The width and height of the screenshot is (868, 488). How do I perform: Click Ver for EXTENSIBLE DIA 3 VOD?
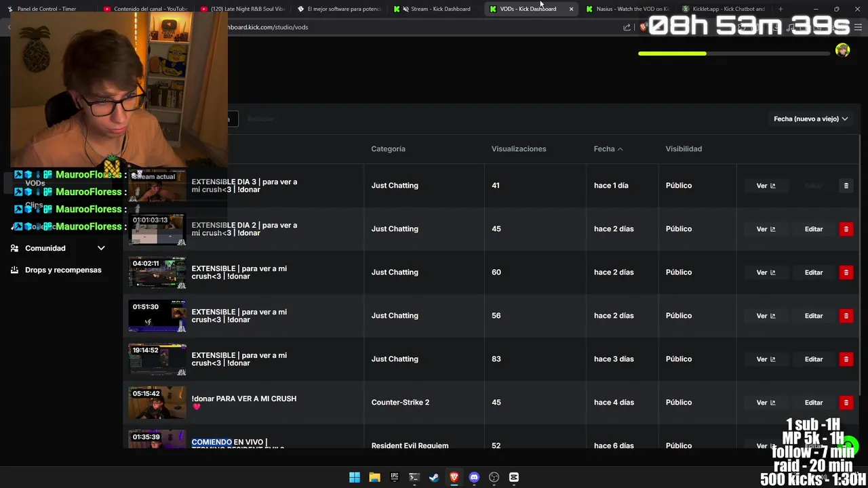(x=766, y=186)
